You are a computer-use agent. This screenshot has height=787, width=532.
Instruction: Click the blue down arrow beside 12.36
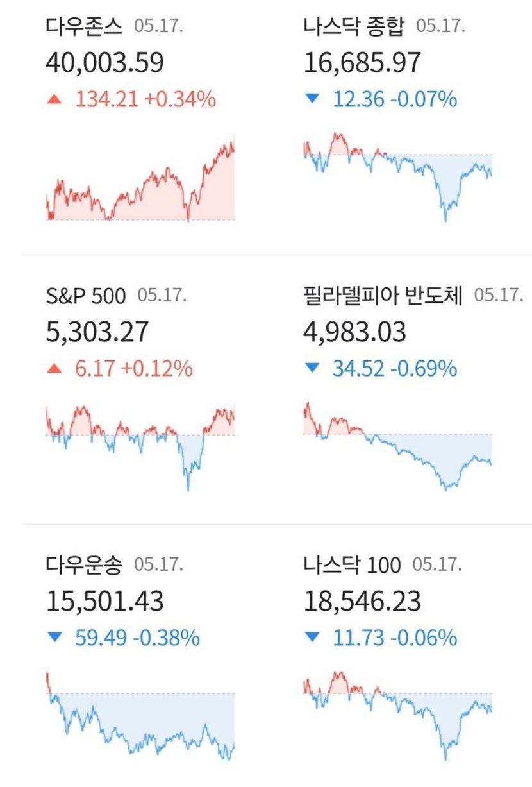312,99
